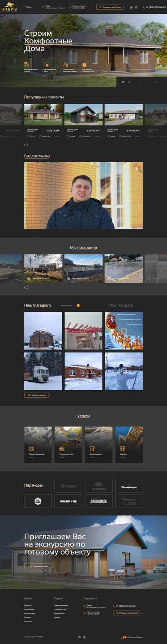Open Instagram post with Santa sleigh greeting
The height and width of the screenshot is (644, 167).
coord(124,331)
